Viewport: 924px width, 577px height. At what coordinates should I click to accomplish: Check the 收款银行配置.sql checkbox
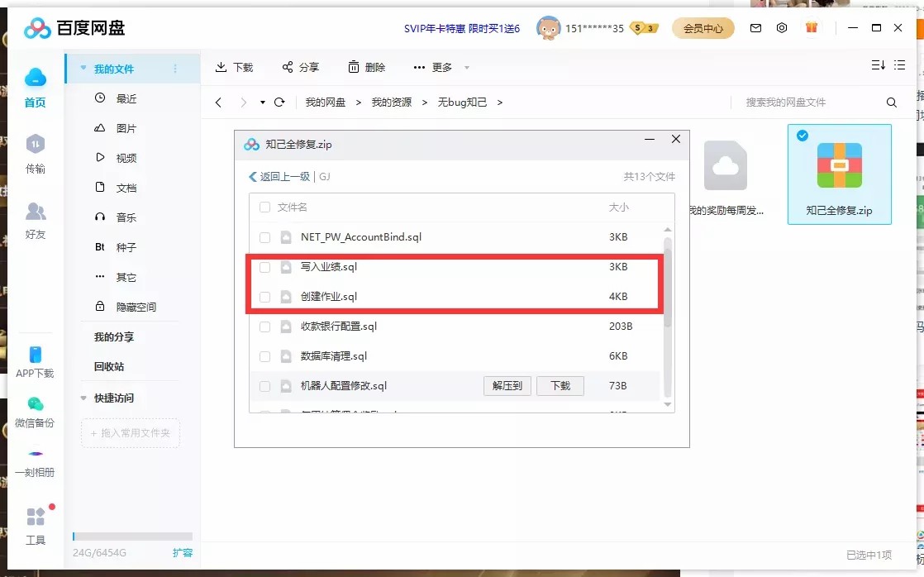(264, 327)
